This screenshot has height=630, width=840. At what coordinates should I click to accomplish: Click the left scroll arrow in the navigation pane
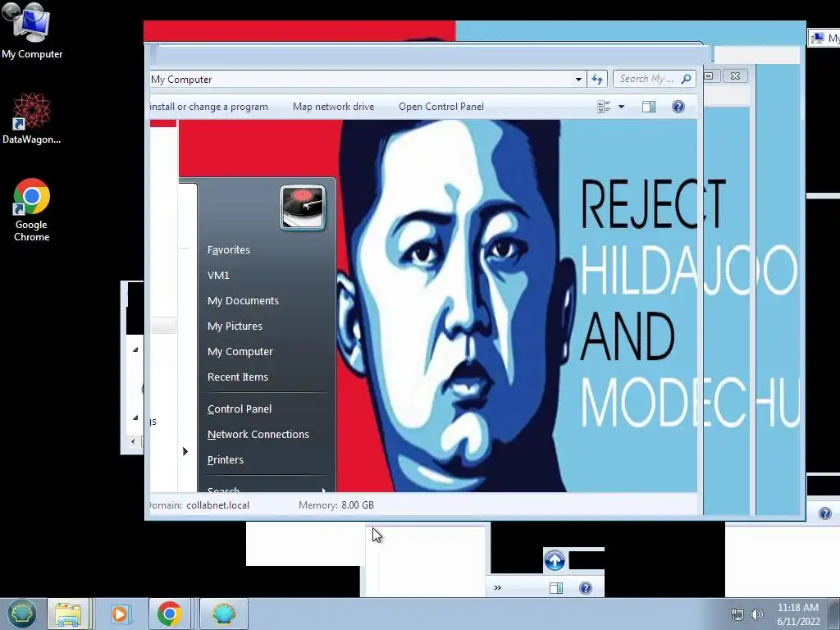(x=133, y=441)
